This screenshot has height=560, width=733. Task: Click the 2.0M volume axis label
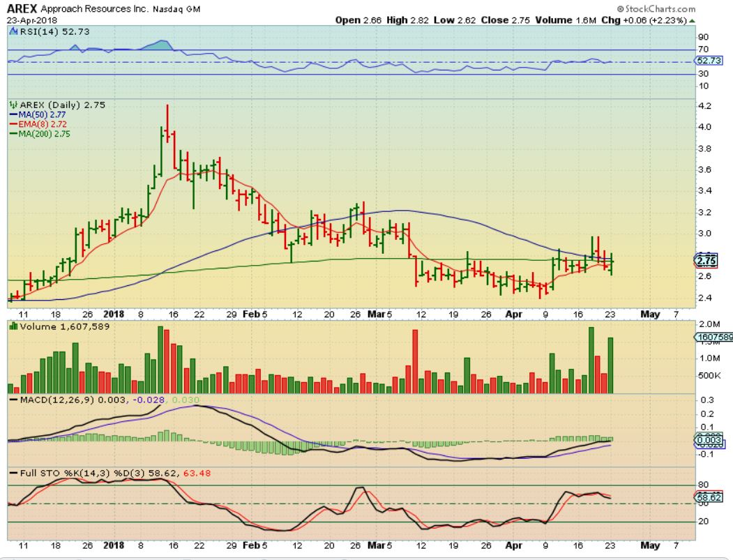pos(709,324)
